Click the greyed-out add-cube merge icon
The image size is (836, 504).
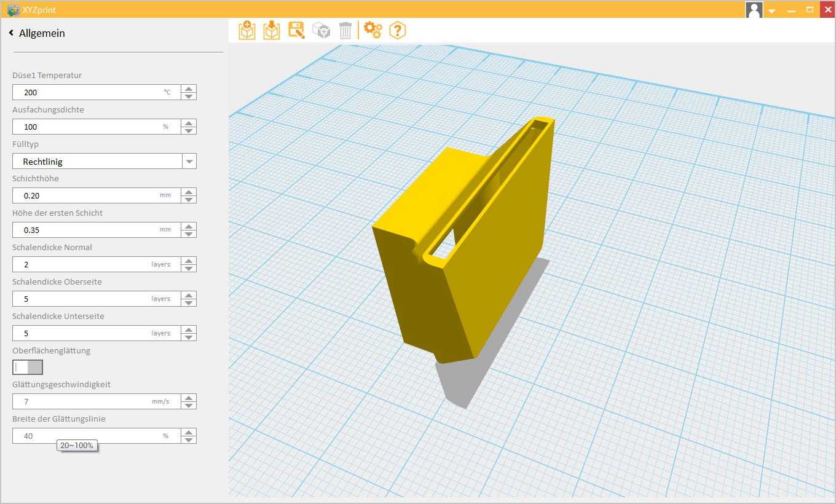coord(321,30)
